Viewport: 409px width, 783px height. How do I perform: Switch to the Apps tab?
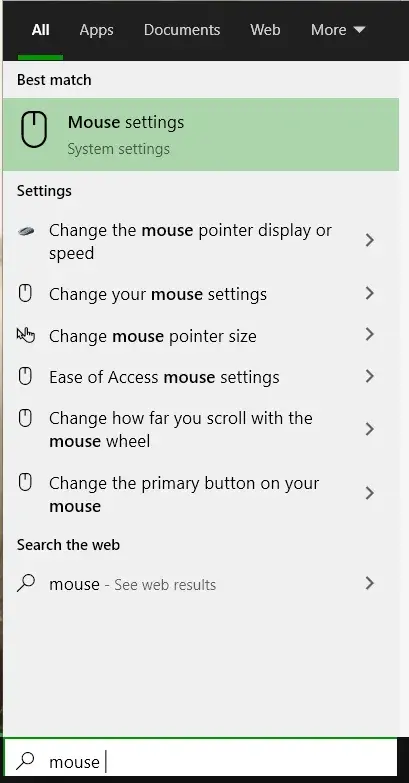tap(96, 30)
